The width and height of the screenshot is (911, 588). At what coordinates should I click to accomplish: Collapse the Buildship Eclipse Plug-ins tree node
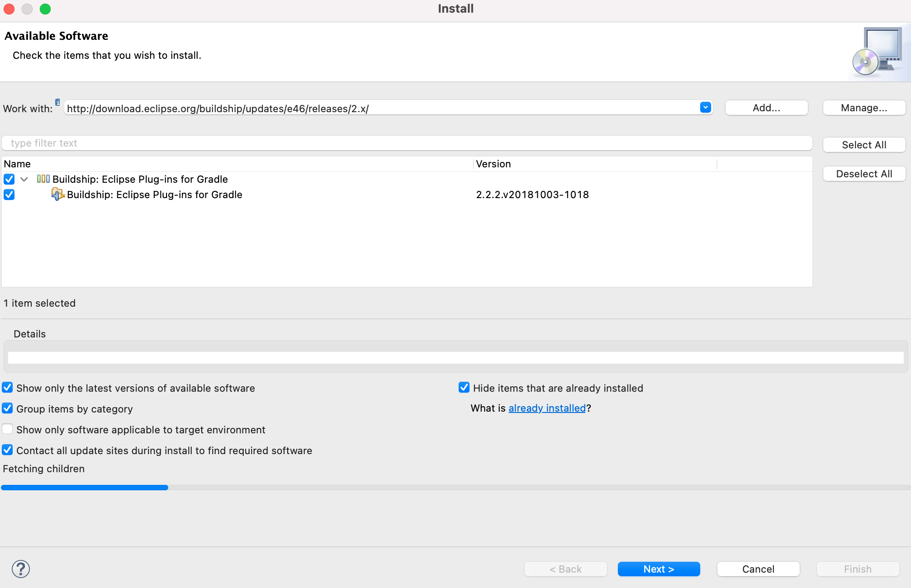[24, 179]
